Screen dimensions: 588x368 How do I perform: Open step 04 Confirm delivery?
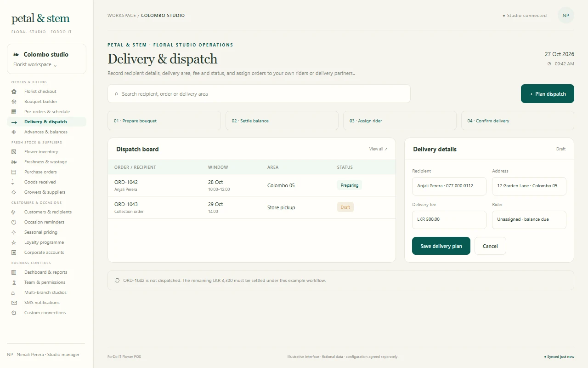518,121
